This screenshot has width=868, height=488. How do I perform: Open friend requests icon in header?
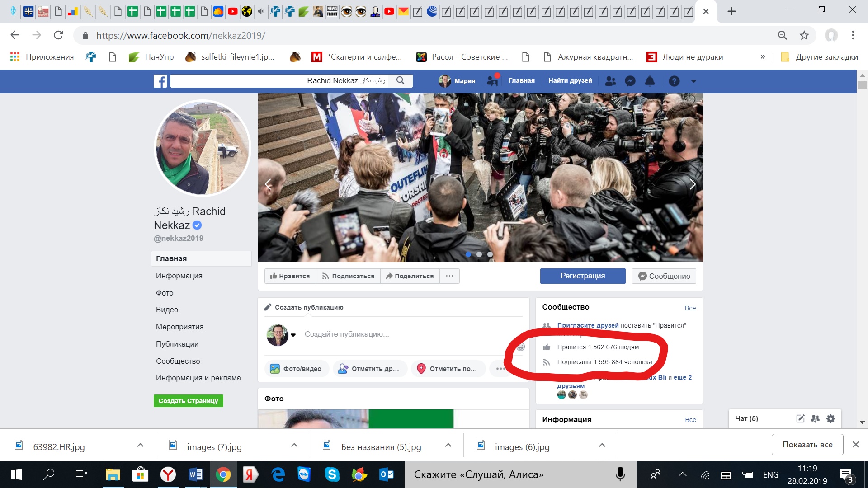(610, 81)
